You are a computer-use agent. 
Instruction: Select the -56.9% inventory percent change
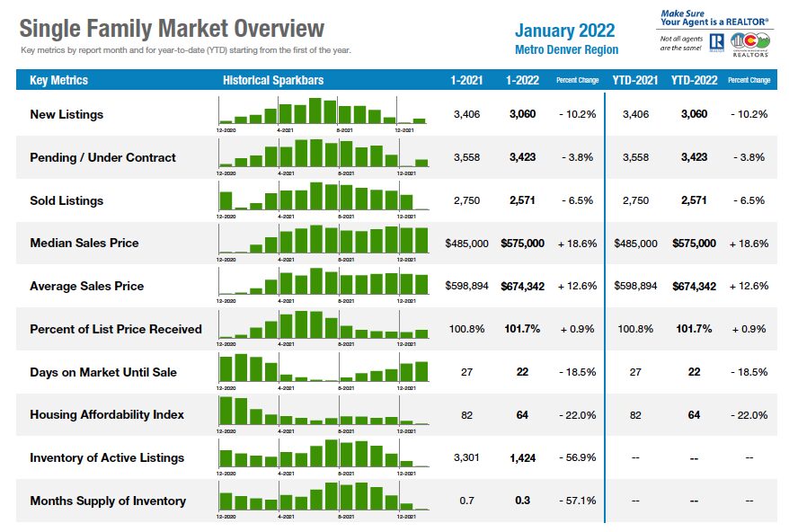578,457
